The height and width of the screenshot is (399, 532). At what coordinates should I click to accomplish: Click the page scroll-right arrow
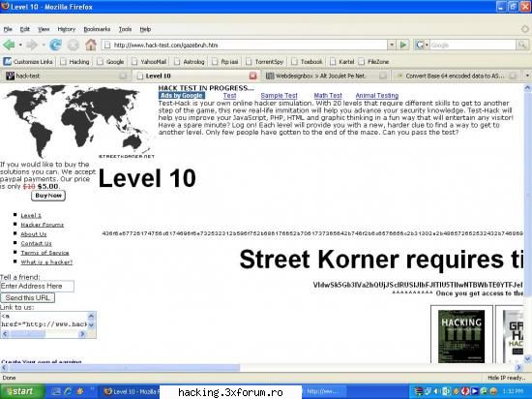point(518,368)
